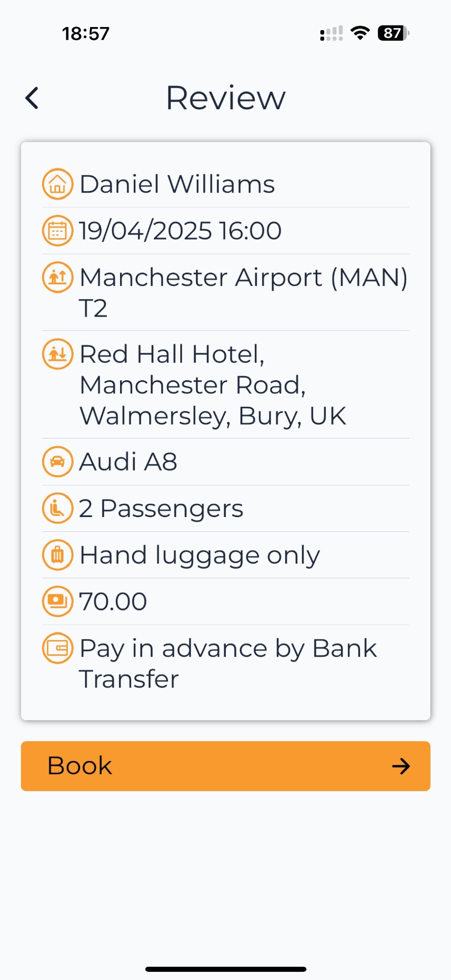This screenshot has width=451, height=980.
Task: Click the 2 Passengers row
Action: point(161,508)
